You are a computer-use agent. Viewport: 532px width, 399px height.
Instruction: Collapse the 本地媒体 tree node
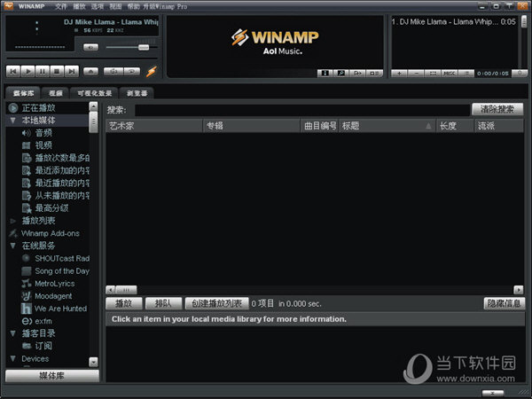click(x=13, y=120)
